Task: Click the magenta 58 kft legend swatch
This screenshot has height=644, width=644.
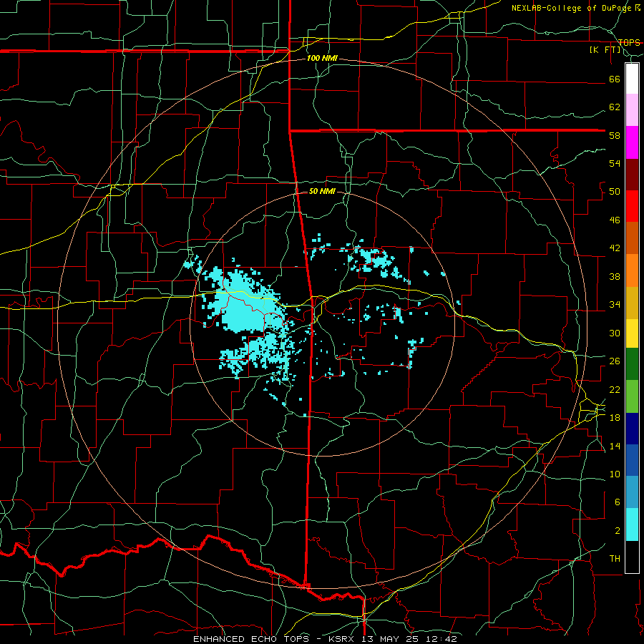Action: click(632, 142)
